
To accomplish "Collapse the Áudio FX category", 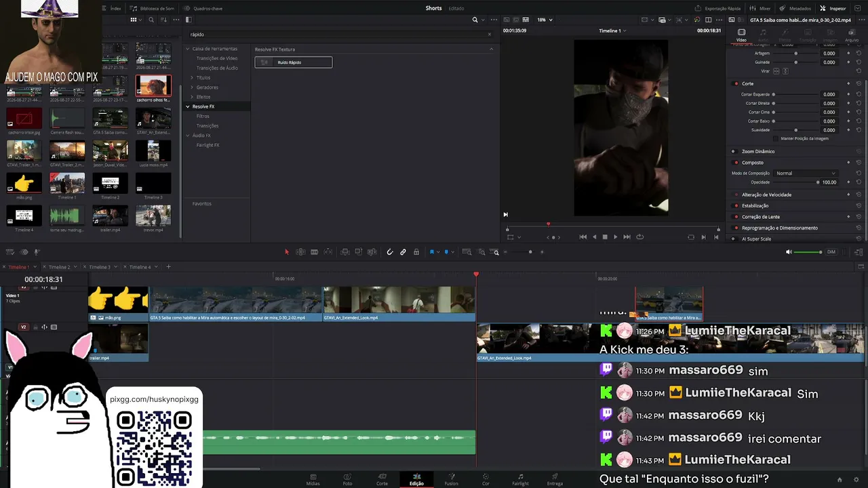I will pos(188,136).
